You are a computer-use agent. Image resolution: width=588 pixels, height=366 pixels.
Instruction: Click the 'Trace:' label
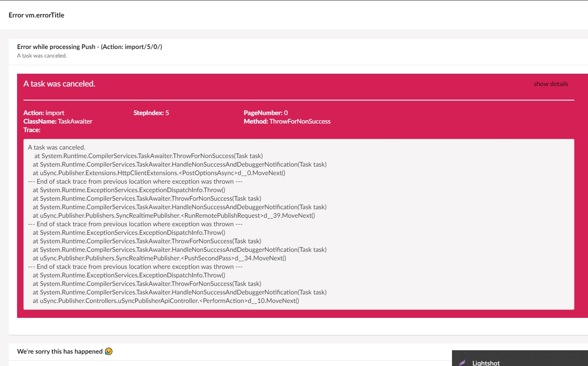click(x=32, y=130)
